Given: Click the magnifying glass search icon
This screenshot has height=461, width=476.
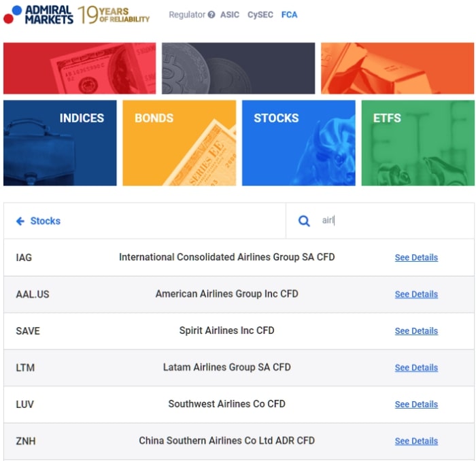Looking at the screenshot, I should point(304,221).
